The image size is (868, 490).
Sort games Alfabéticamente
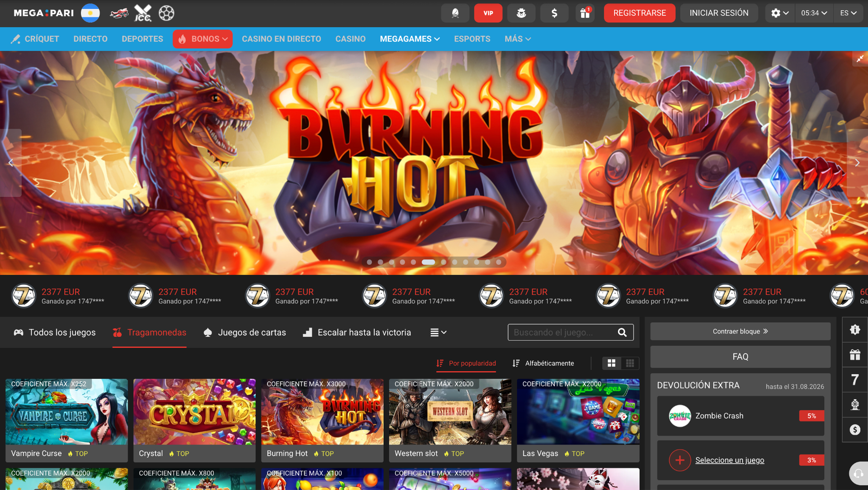point(543,363)
